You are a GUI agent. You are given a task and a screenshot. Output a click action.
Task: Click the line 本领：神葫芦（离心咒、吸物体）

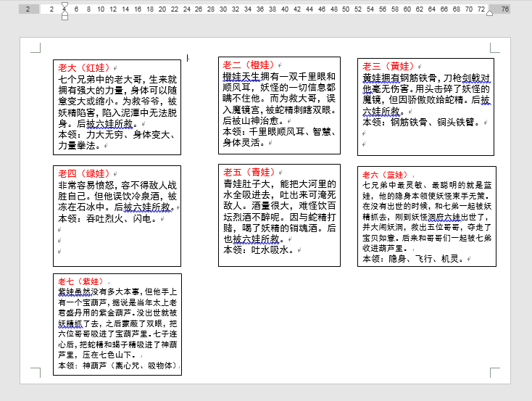pos(117,365)
